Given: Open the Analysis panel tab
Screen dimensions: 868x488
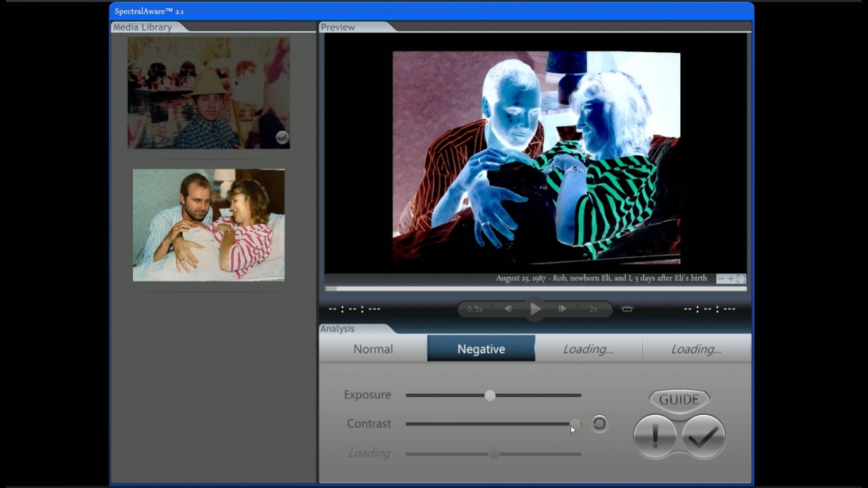Looking at the screenshot, I should [338, 329].
